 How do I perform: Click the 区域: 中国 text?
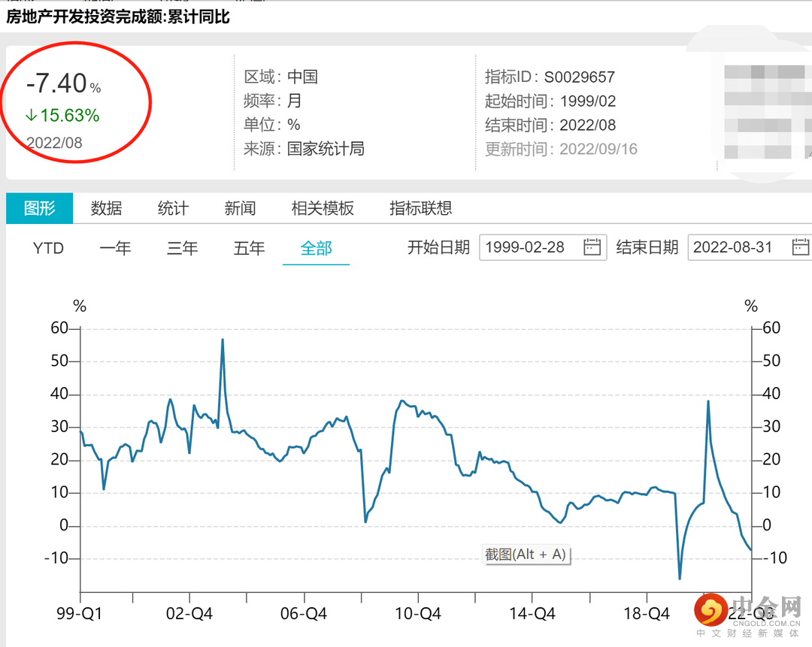pyautogui.click(x=280, y=77)
